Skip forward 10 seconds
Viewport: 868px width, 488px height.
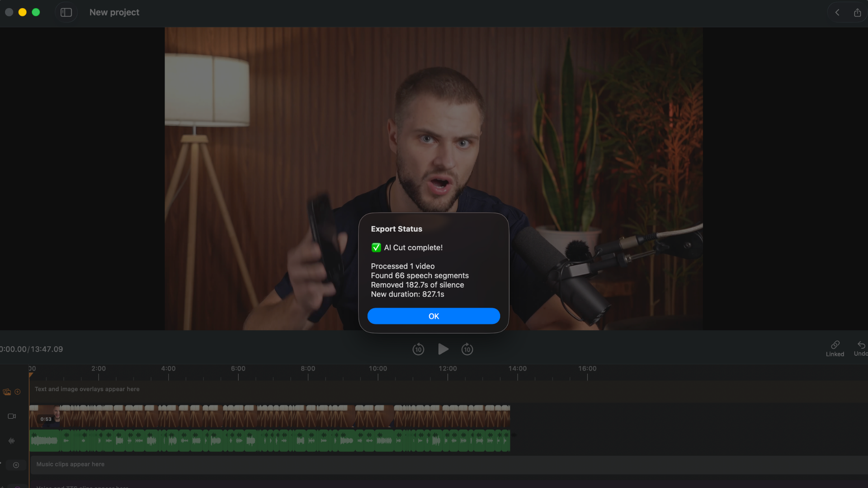(467, 349)
